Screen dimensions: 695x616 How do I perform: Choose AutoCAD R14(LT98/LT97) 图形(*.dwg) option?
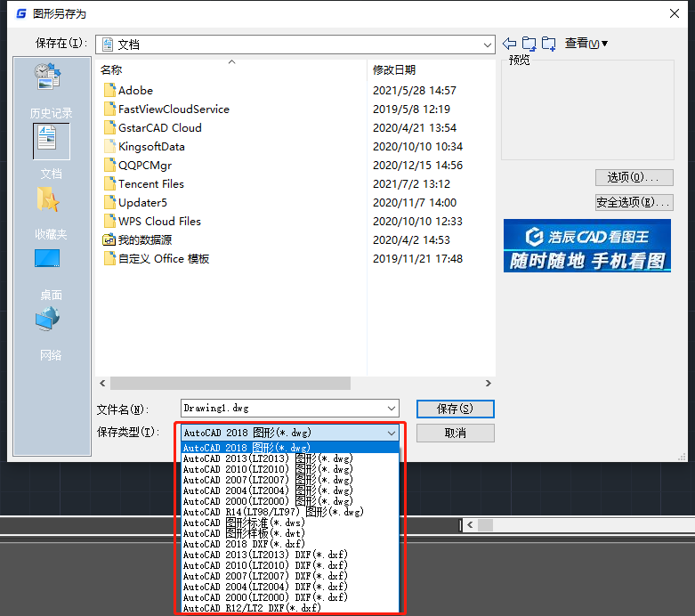(290, 512)
